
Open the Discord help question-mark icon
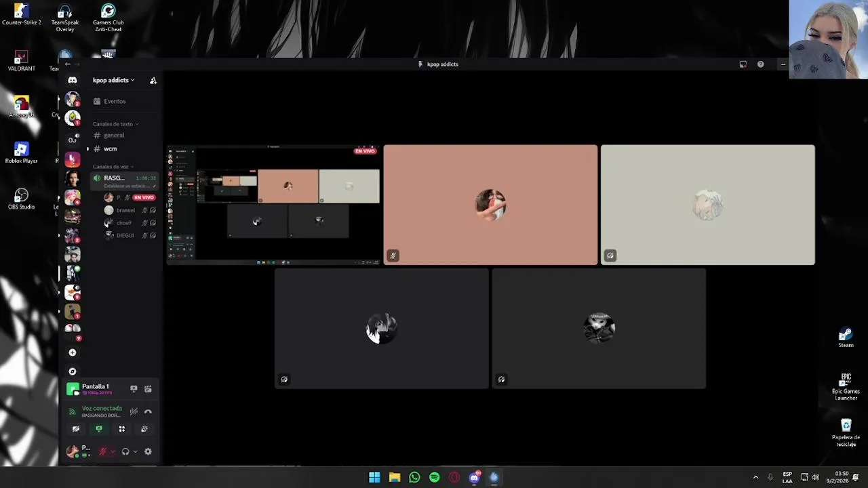[x=760, y=64]
